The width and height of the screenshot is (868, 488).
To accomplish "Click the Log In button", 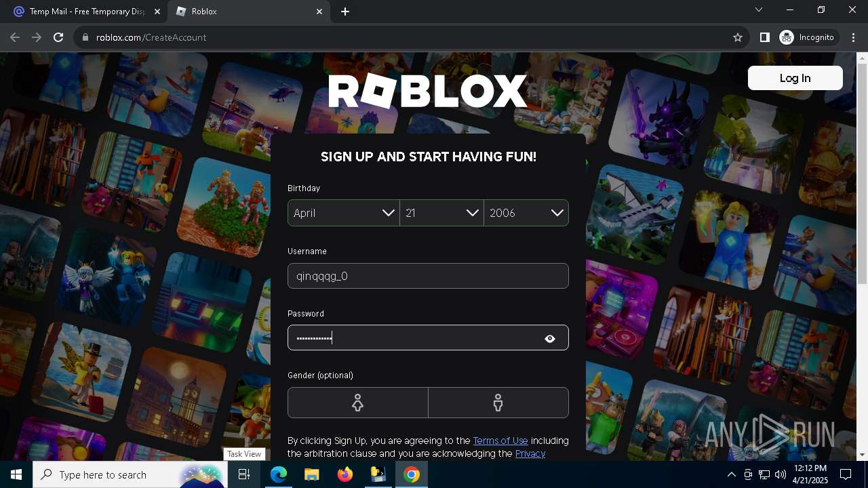I will [795, 78].
